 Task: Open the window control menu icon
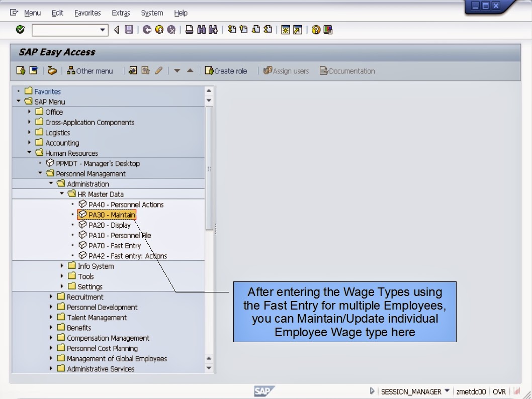coord(14,13)
